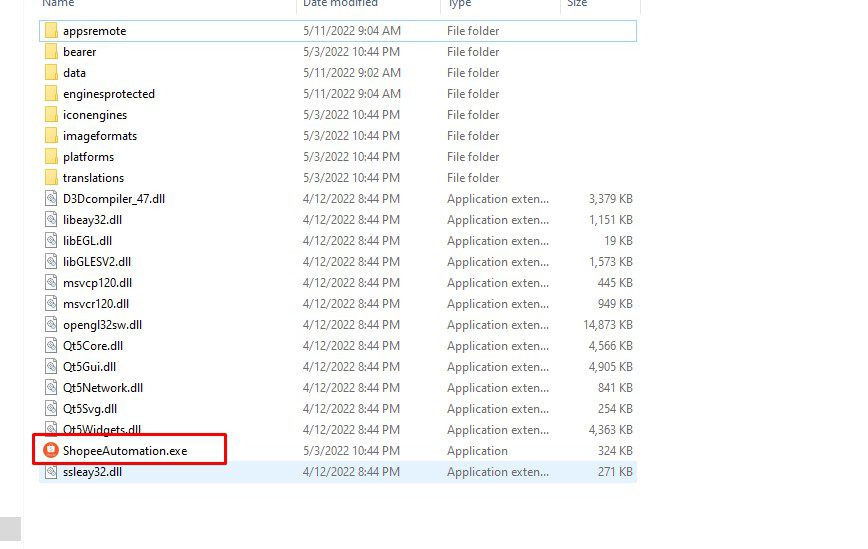Viewport: 868px width, 549px height.
Task: Click the 4,905 KB size value
Action: click(x=611, y=367)
